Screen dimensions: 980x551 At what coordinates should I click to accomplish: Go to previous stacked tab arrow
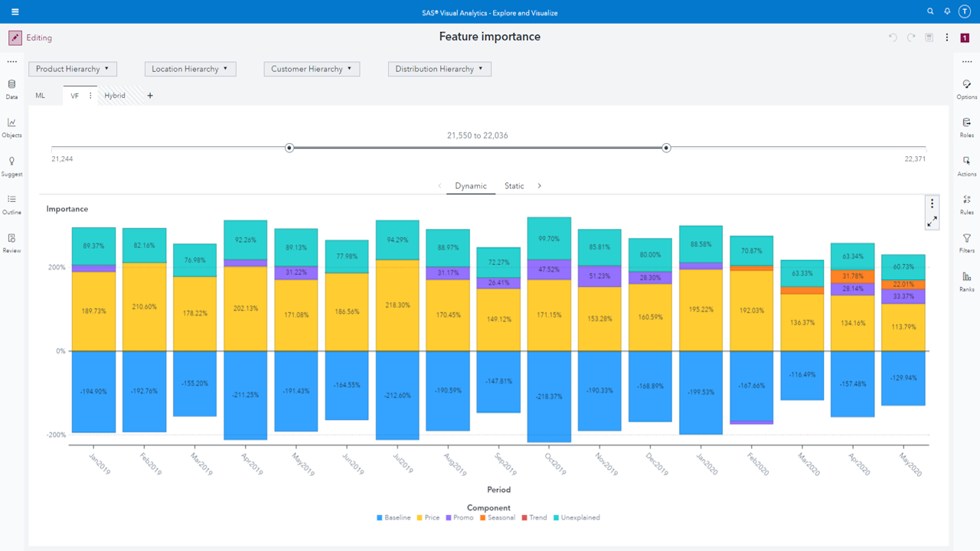point(439,186)
